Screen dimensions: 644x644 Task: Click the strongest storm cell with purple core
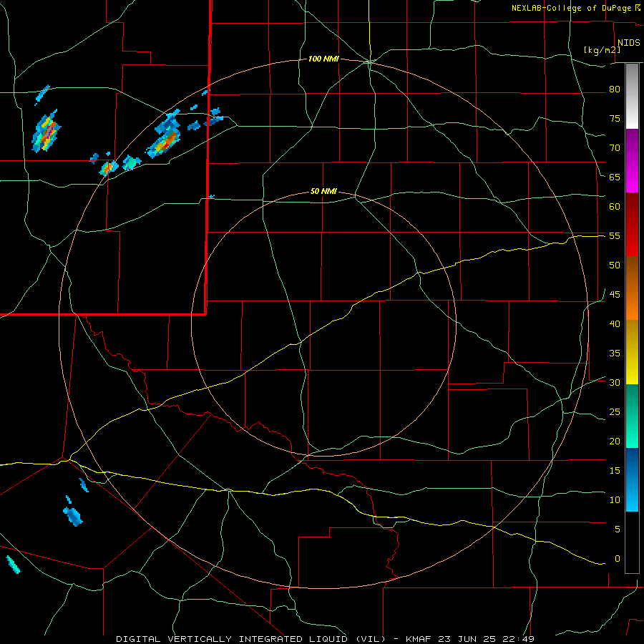47,132
